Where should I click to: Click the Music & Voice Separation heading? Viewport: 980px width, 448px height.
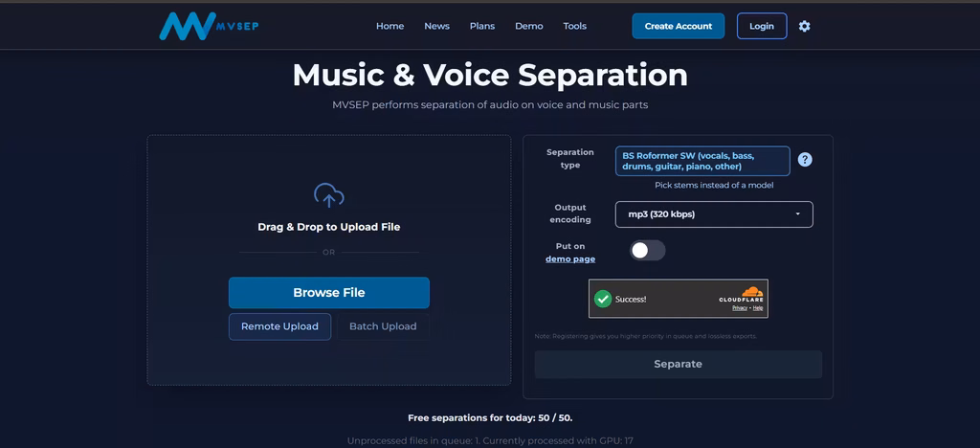coord(490,75)
